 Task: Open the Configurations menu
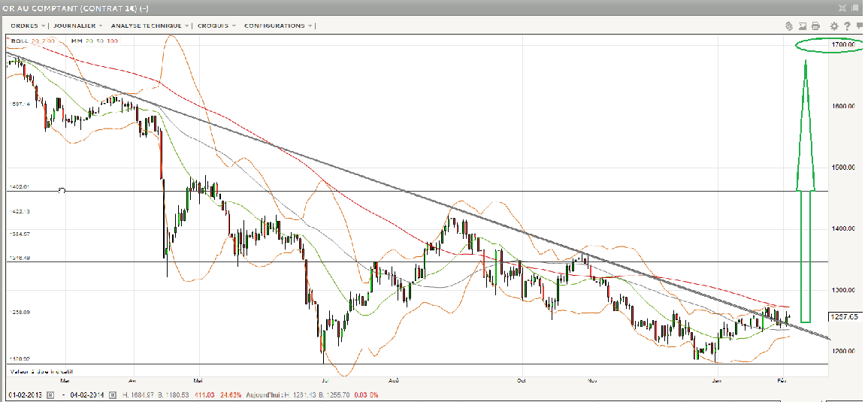point(277,26)
